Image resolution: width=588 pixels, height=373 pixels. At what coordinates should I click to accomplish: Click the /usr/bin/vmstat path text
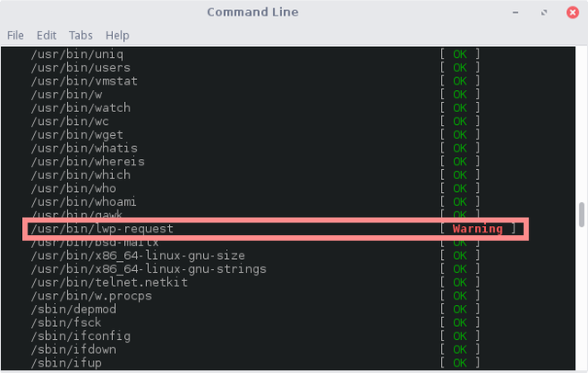click(x=84, y=81)
